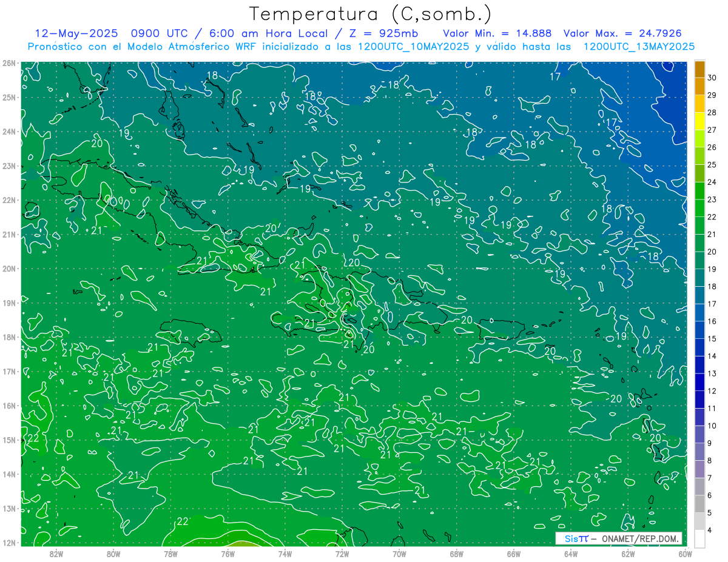Click the green swatch between 21 and 22
The height and width of the screenshot is (562, 728).
click(x=699, y=225)
